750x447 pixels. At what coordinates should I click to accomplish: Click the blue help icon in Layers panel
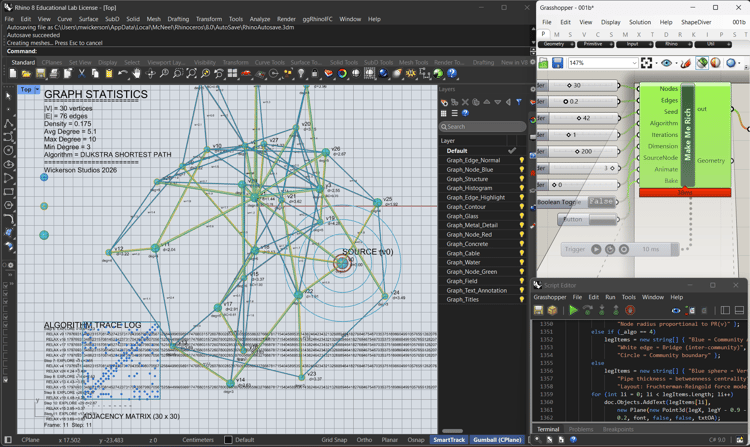tap(465, 113)
